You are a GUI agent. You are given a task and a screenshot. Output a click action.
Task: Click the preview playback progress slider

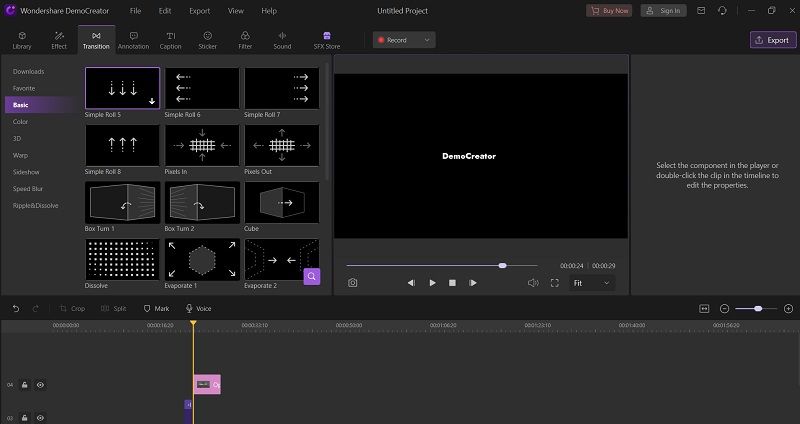(x=442, y=265)
